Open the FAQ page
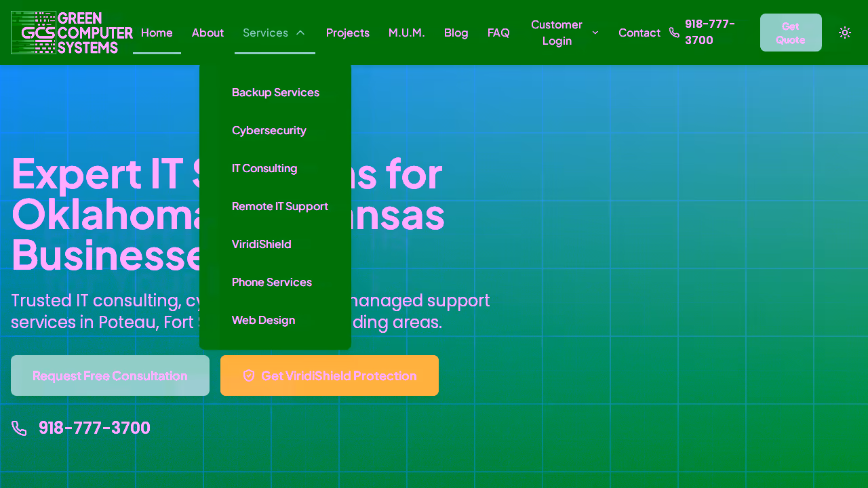 tap(498, 33)
